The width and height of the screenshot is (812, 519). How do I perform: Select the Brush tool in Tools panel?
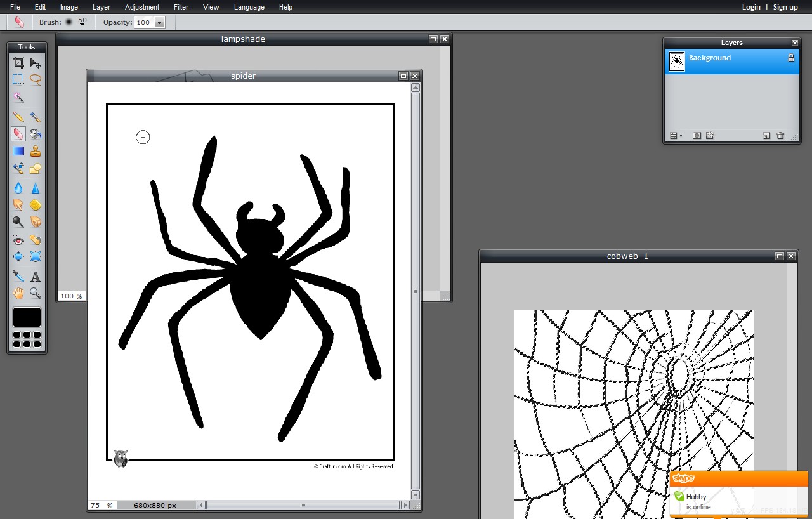pyautogui.click(x=36, y=117)
